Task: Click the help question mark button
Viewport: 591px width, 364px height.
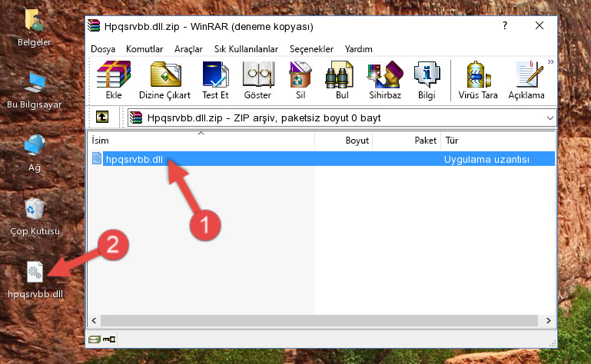Action: 505,25
